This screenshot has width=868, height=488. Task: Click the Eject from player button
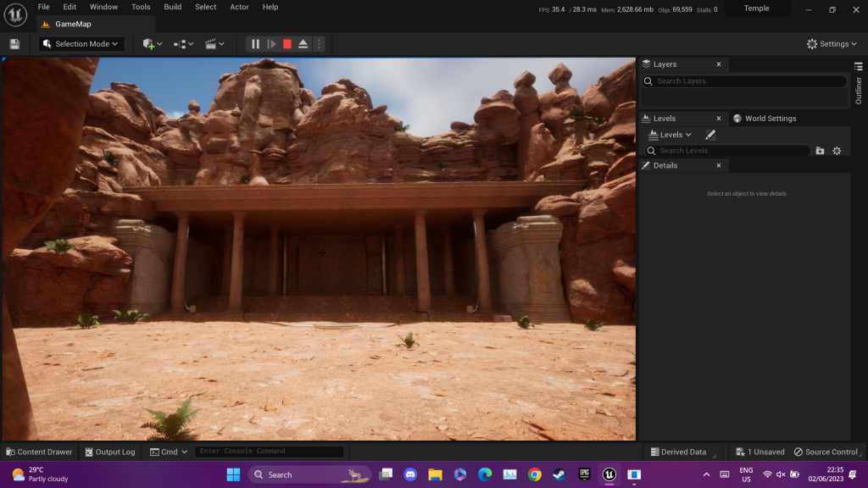(303, 44)
